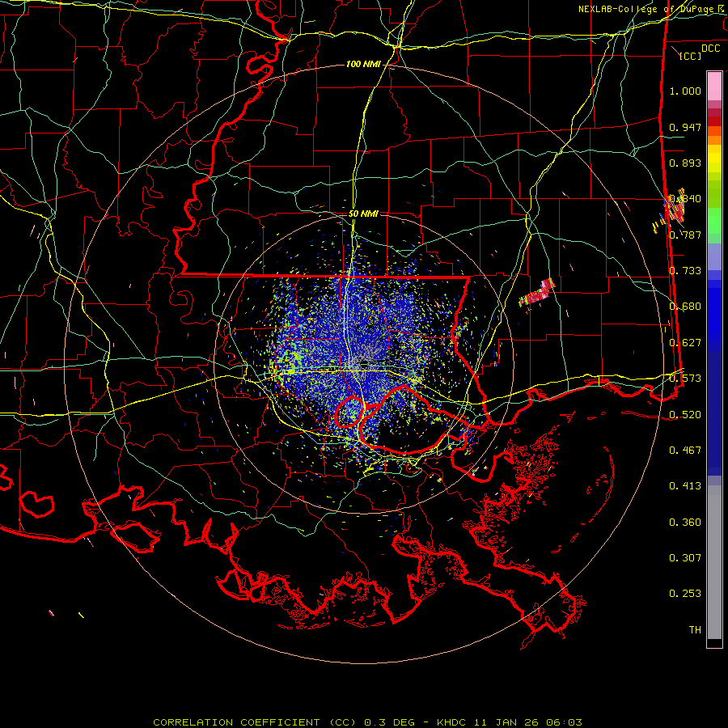Viewport: 728px width, 728px height.
Task: Select the 0.360 legend value
Action: 685,523
